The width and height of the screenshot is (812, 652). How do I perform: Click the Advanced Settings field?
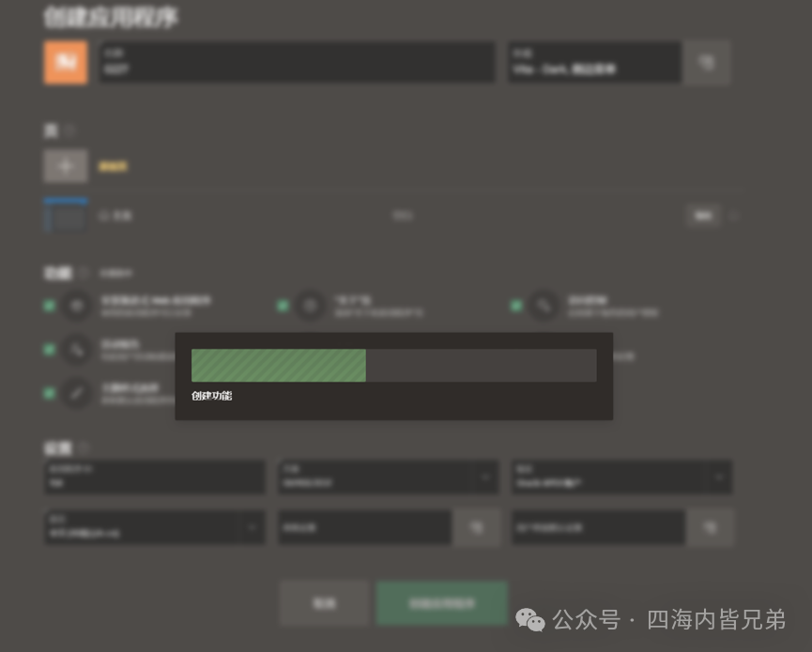point(364,527)
